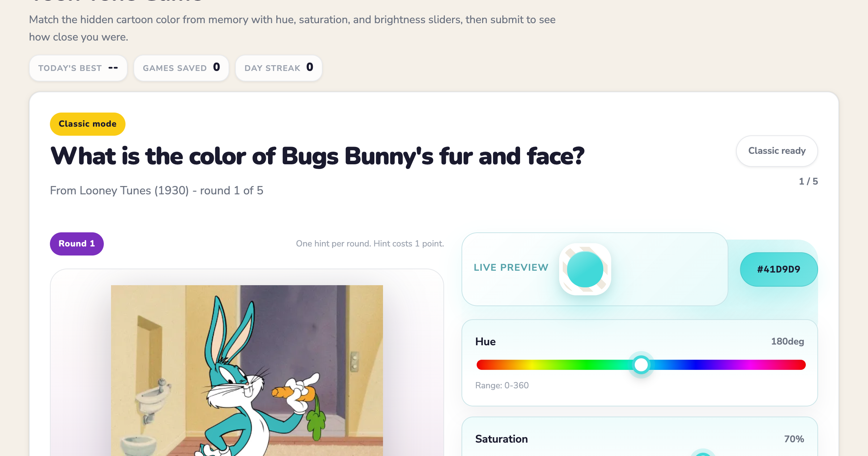The image size is (868, 456).
Task: Click the #41D9D9 hex color chip
Action: pos(779,269)
